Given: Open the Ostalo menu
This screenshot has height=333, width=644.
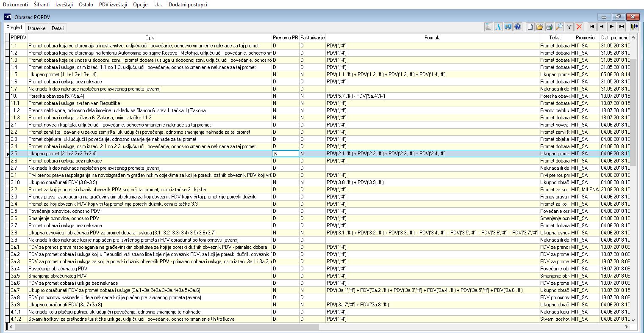Looking at the screenshot, I should [x=86, y=5].
